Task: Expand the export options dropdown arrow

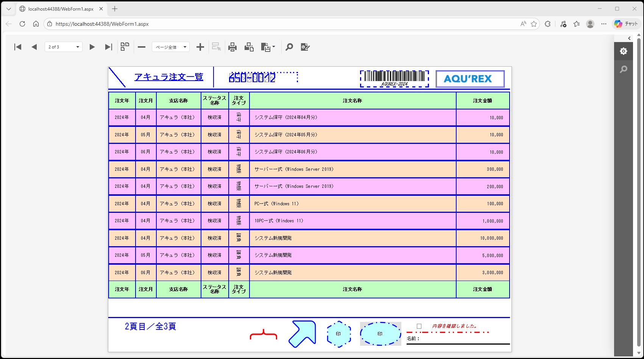Action: coord(274,47)
